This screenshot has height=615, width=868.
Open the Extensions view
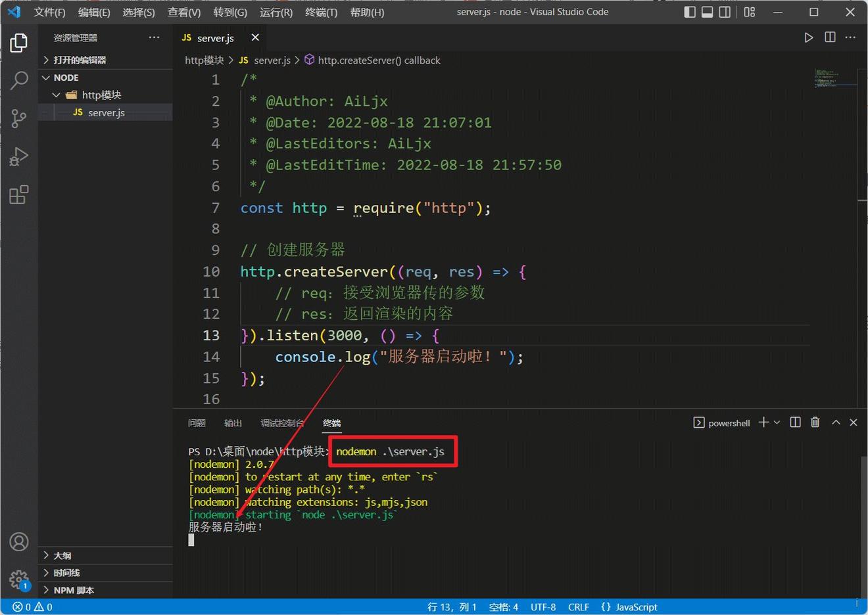[x=19, y=194]
